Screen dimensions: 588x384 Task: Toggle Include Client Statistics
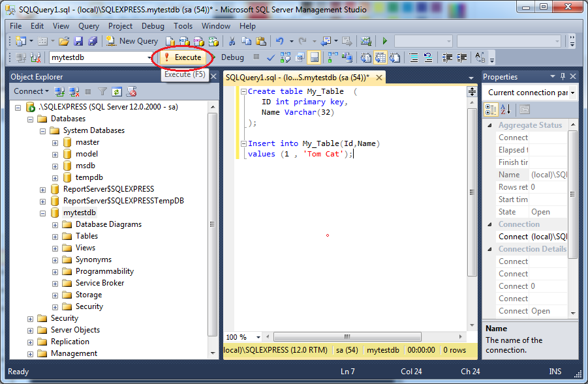(347, 57)
